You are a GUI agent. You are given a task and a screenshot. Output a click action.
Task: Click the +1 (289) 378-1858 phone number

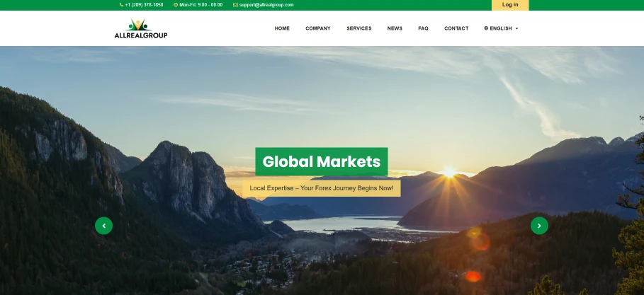[x=144, y=5]
